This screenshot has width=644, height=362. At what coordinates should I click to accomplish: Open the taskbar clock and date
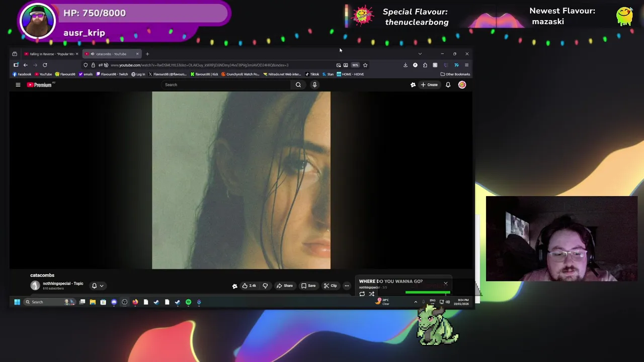pos(461,302)
